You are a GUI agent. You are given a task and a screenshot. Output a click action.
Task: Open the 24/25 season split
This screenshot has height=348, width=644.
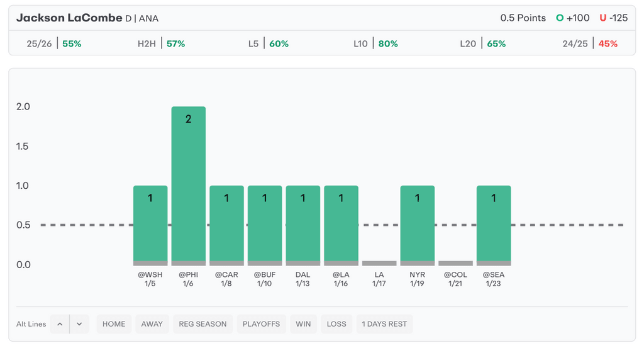pos(590,44)
